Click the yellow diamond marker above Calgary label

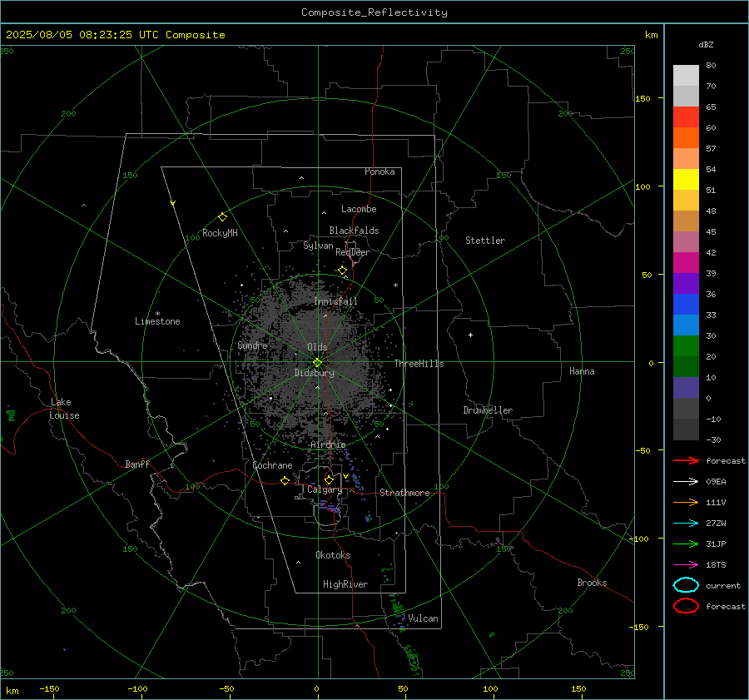[x=329, y=479]
